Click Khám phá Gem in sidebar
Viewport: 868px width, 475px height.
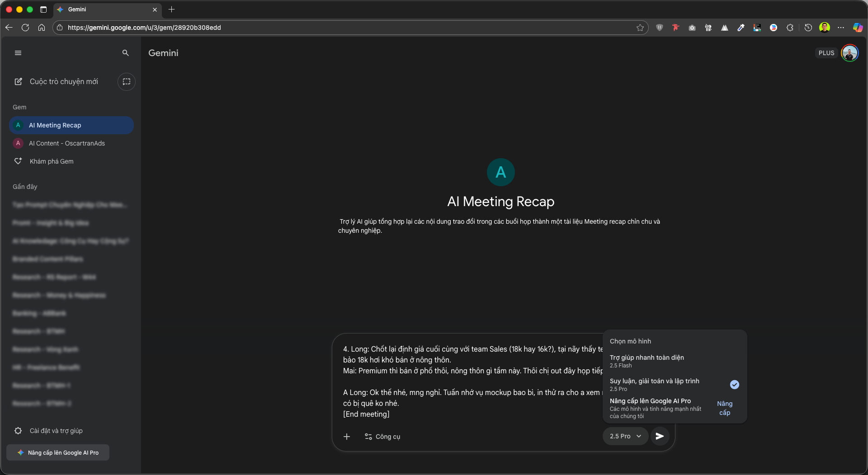pyautogui.click(x=52, y=161)
